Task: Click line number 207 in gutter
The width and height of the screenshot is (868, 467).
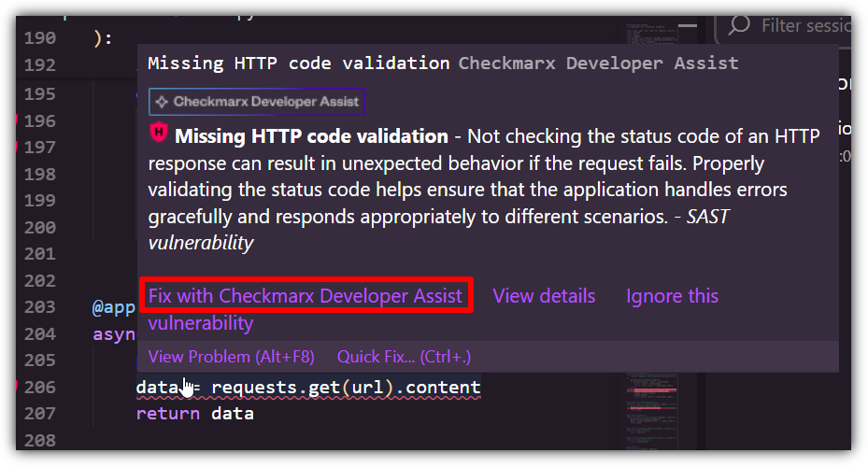Action: (x=40, y=414)
